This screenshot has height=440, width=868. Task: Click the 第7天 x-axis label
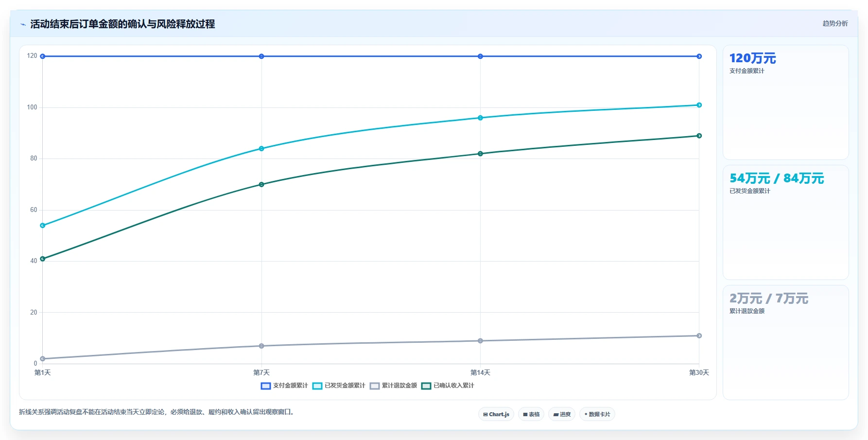[261, 373]
